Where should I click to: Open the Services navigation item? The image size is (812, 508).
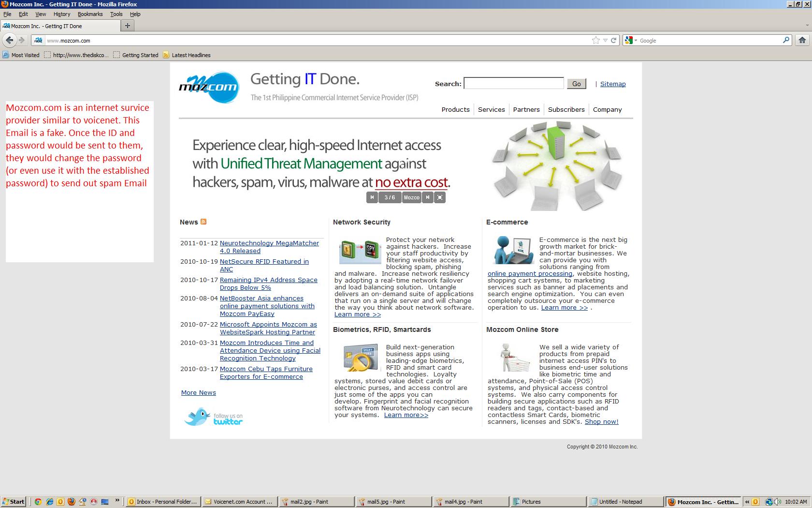tap(491, 109)
